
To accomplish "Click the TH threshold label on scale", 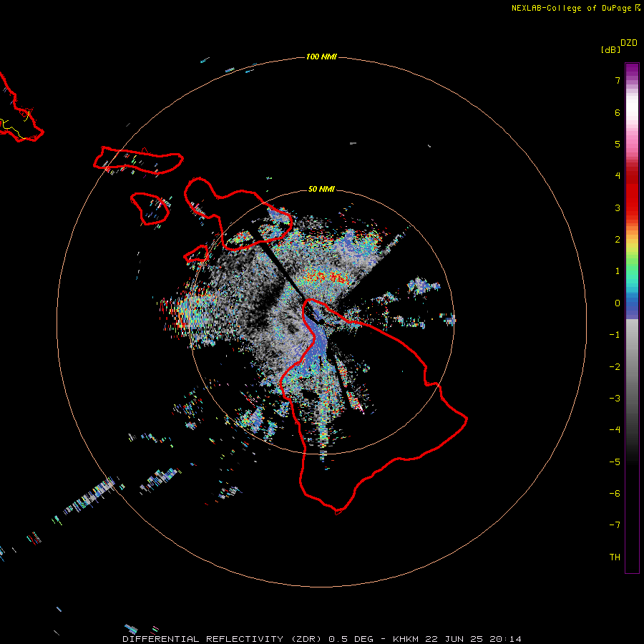I will pyautogui.click(x=615, y=557).
